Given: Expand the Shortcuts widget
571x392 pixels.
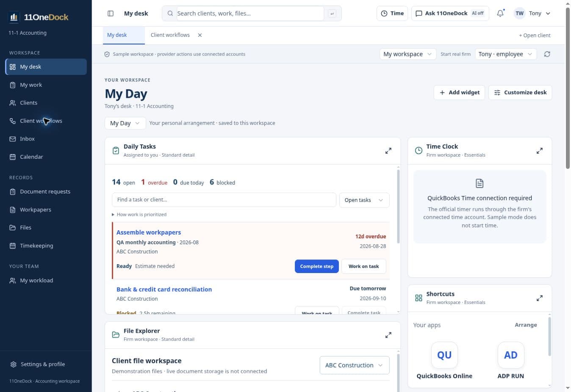Looking at the screenshot, I should tap(539, 298).
